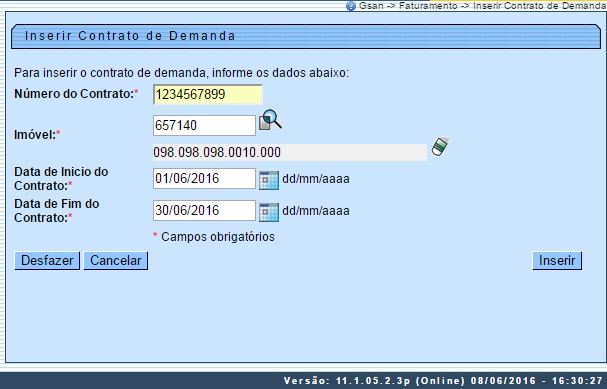Viewport: 607px width, 389px height.
Task: Click dd/mm/aaaa hint beside start date
Action: pyautogui.click(x=316, y=179)
